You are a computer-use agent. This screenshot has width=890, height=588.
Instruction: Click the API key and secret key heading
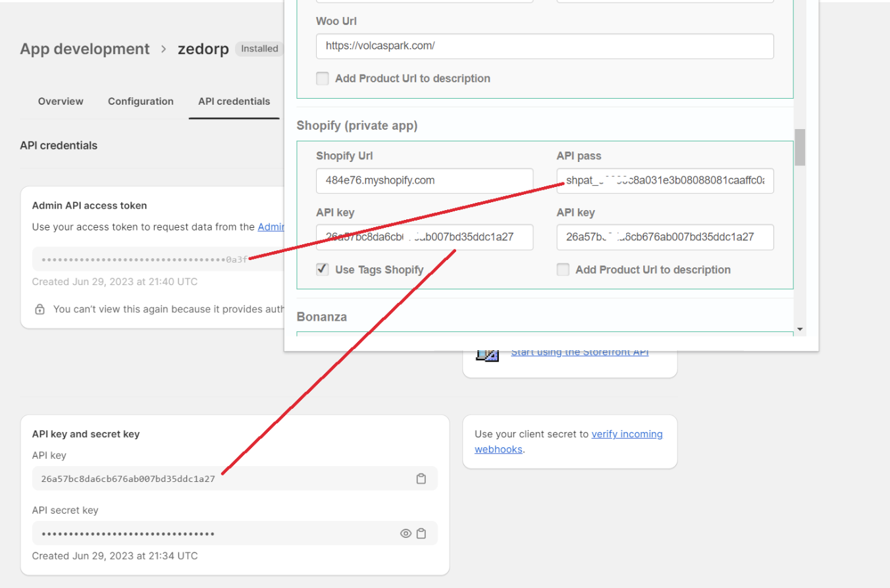(86, 434)
